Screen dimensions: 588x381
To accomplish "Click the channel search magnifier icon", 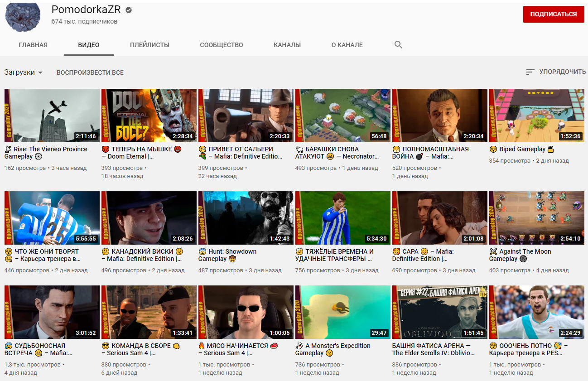I will point(398,45).
